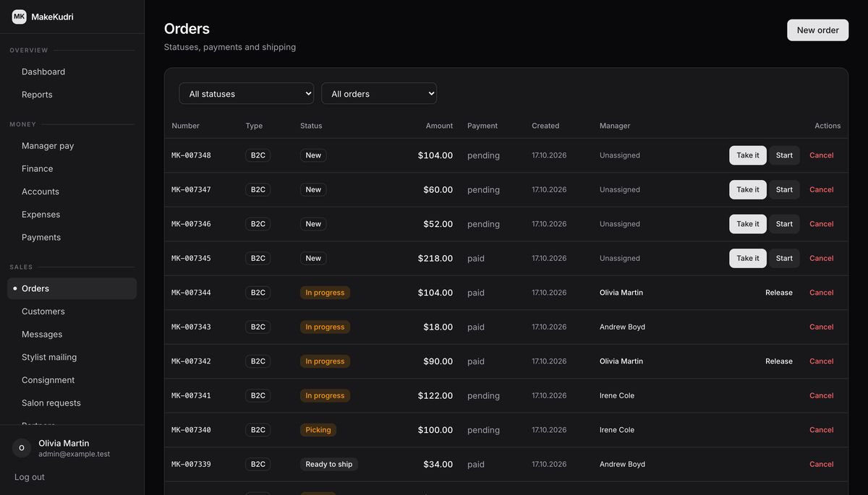Open Messages in the sidebar
This screenshot has width=868, height=495.
[x=72, y=335]
